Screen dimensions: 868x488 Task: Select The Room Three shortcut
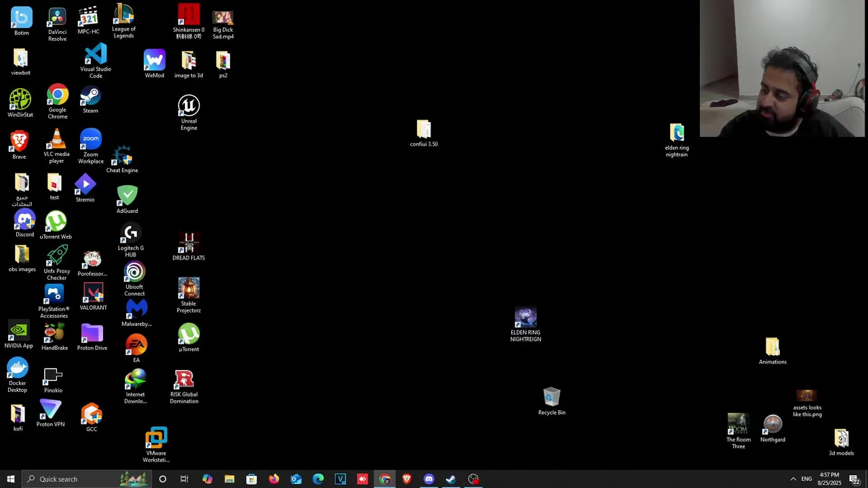click(x=738, y=431)
